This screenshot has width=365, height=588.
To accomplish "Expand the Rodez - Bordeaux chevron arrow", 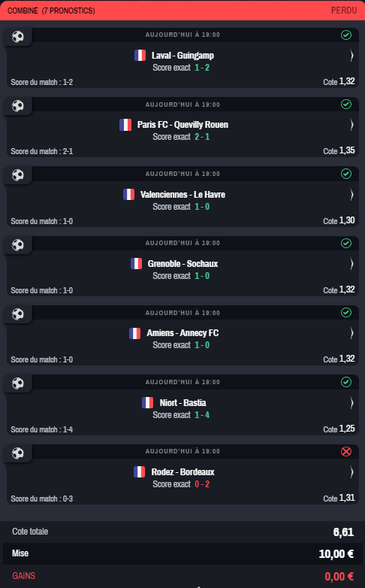I will coord(351,471).
